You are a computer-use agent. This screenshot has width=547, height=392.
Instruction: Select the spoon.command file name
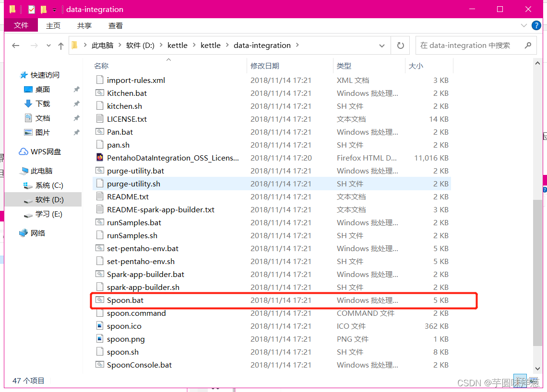pyautogui.click(x=136, y=313)
